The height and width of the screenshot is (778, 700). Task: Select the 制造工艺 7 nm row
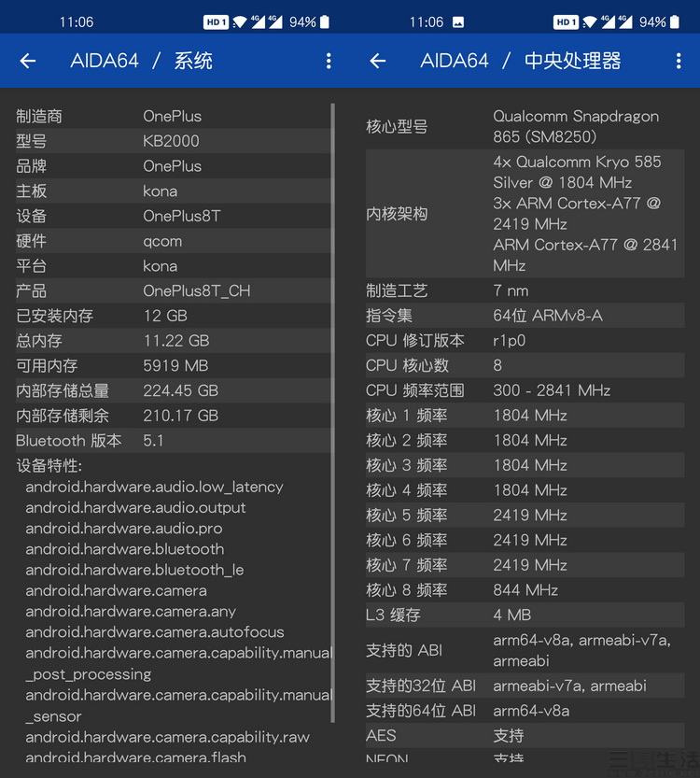click(x=525, y=290)
